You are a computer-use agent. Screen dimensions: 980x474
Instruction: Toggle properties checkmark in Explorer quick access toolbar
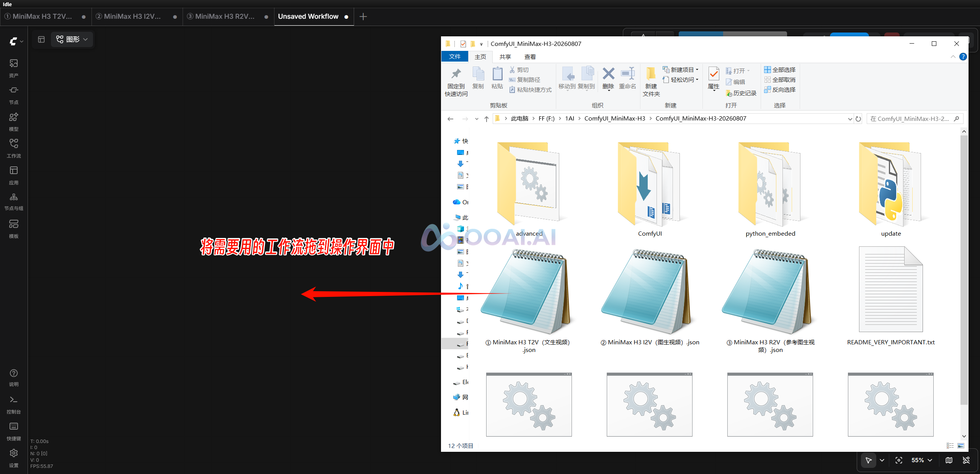463,44
